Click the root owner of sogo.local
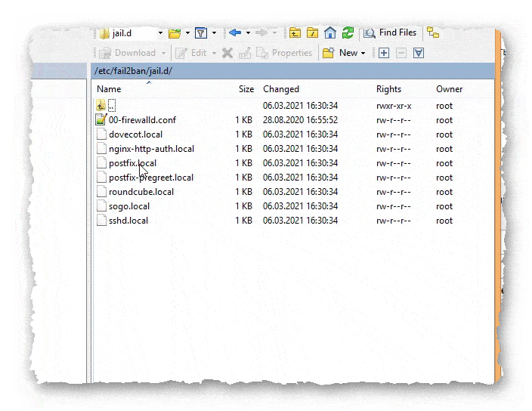 pos(444,206)
